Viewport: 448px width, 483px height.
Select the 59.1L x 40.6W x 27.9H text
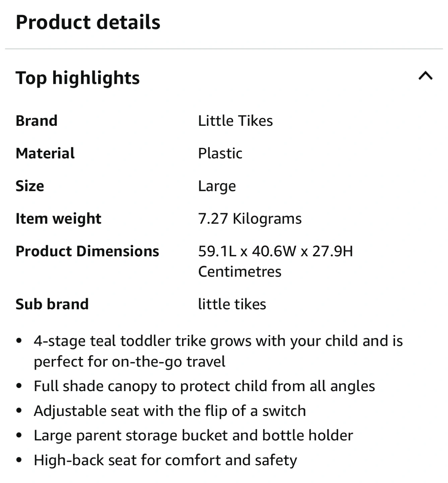point(275,251)
